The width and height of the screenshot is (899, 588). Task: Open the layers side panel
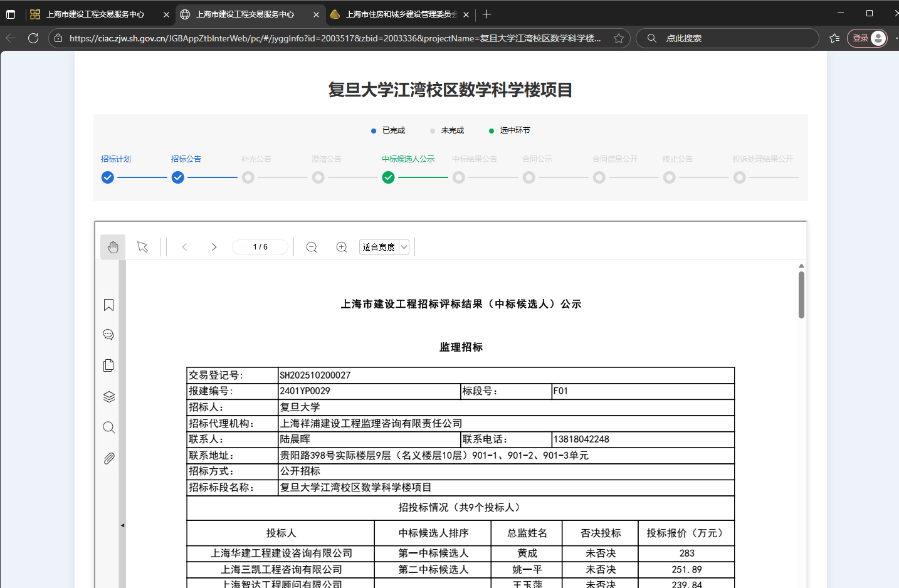(108, 397)
